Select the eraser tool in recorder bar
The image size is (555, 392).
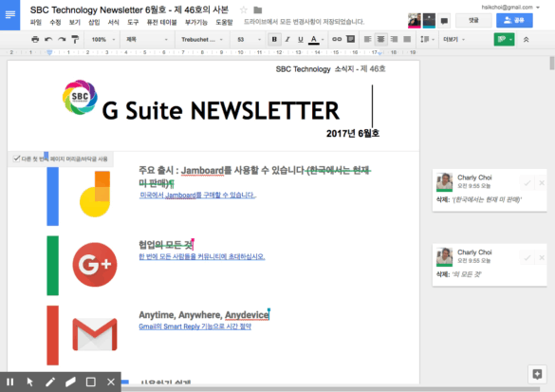tap(70, 382)
